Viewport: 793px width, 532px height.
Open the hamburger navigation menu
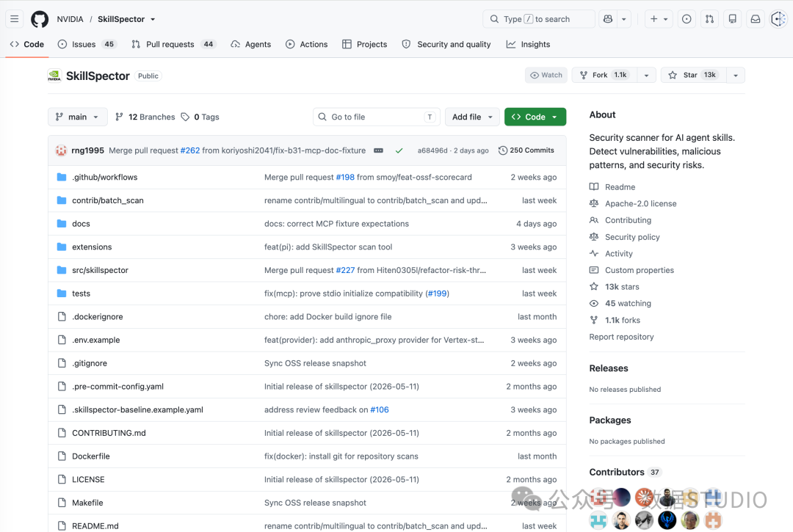[x=15, y=19]
